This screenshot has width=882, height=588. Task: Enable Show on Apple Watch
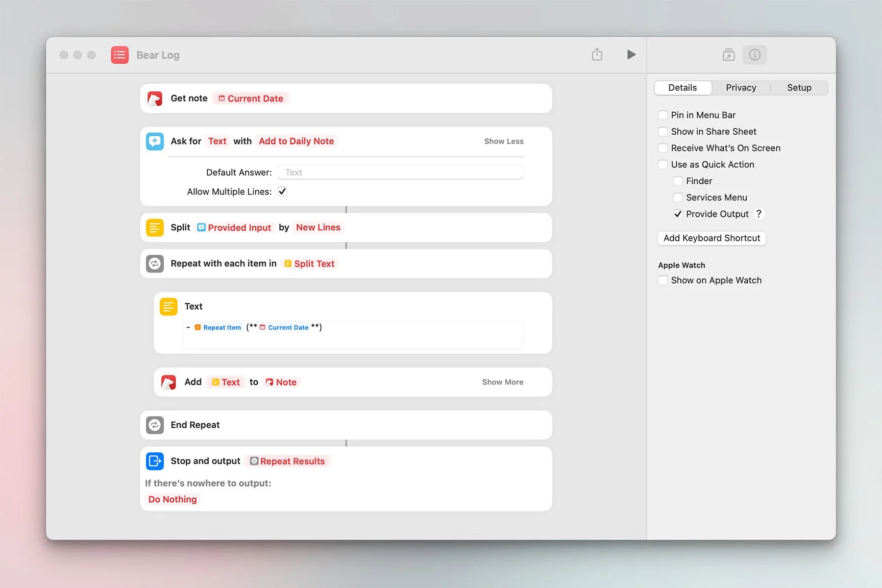click(x=662, y=280)
